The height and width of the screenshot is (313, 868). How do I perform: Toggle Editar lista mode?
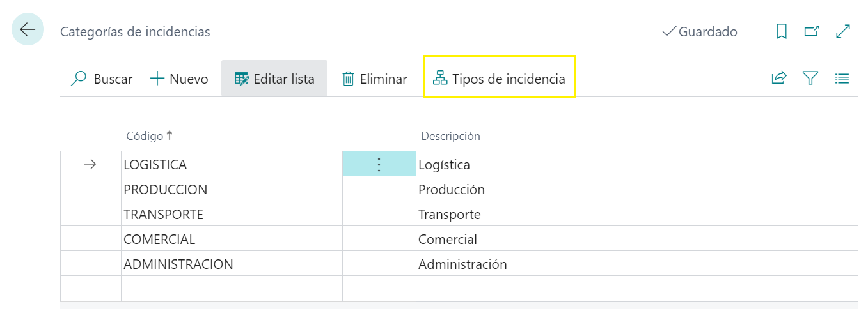[x=274, y=79]
